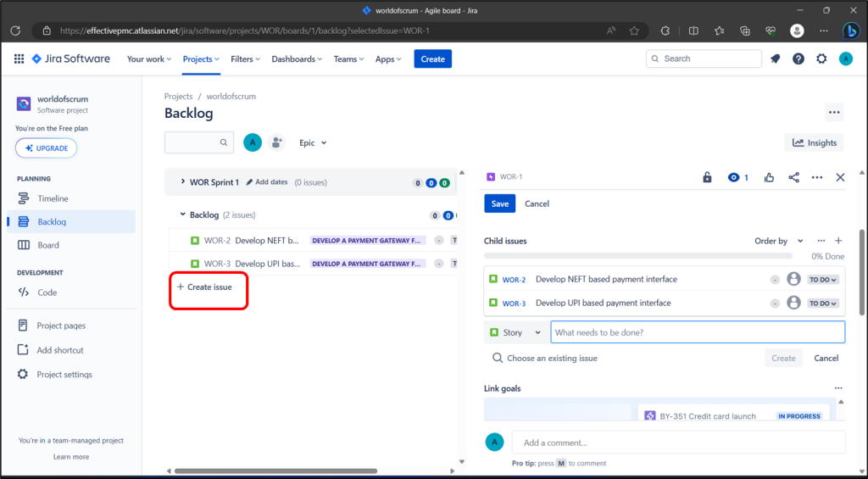
Task: Open the Jira app switcher grid icon
Action: point(19,58)
